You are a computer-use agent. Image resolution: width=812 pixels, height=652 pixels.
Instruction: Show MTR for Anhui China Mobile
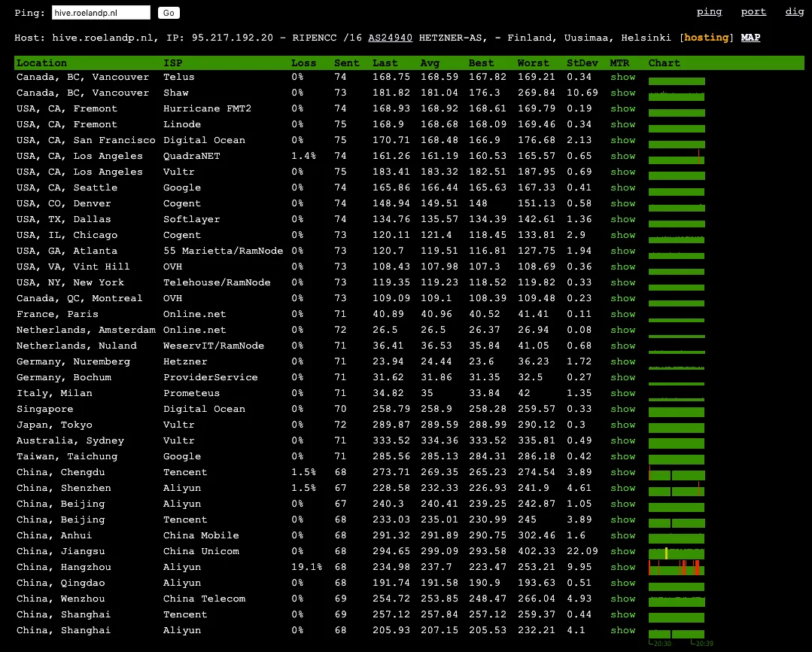click(622, 535)
